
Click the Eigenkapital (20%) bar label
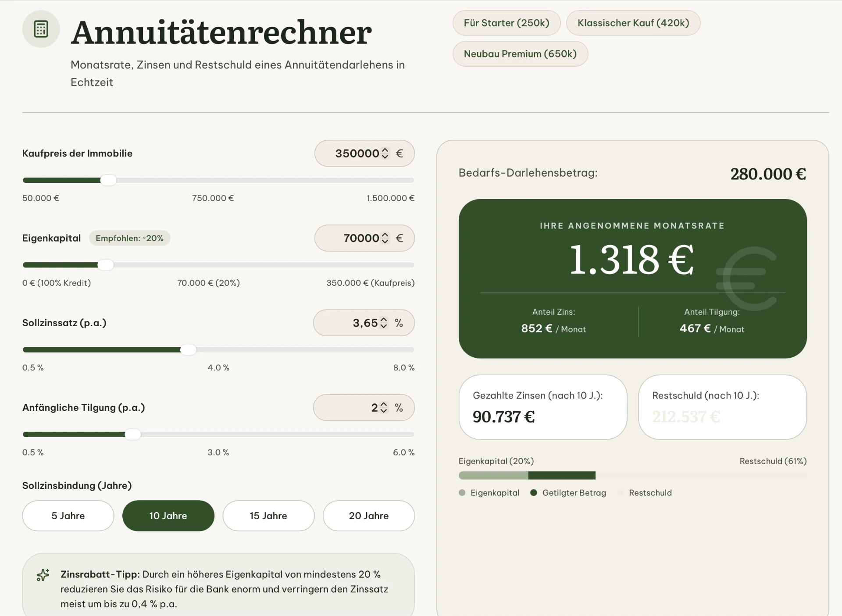[x=496, y=461]
